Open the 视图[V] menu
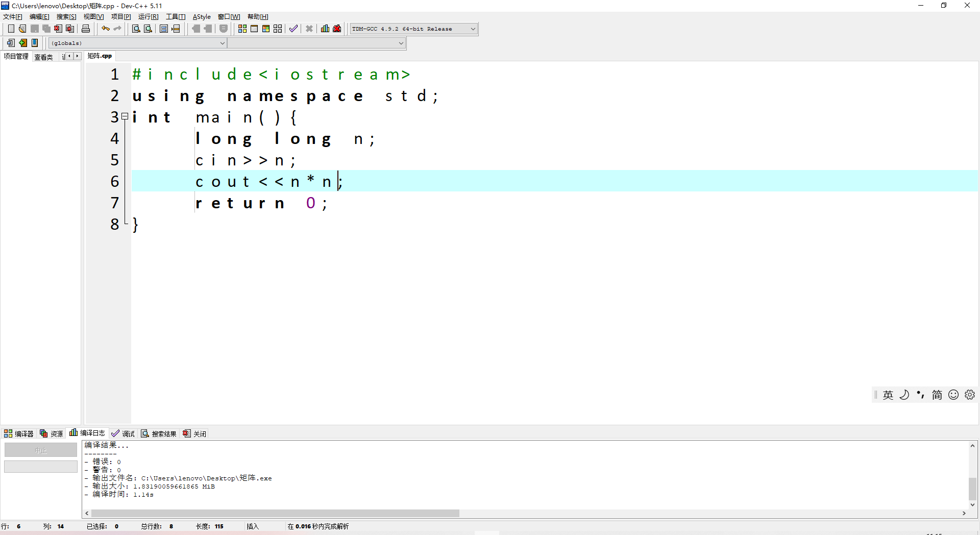Screen dimensions: 980x535 pos(93,17)
